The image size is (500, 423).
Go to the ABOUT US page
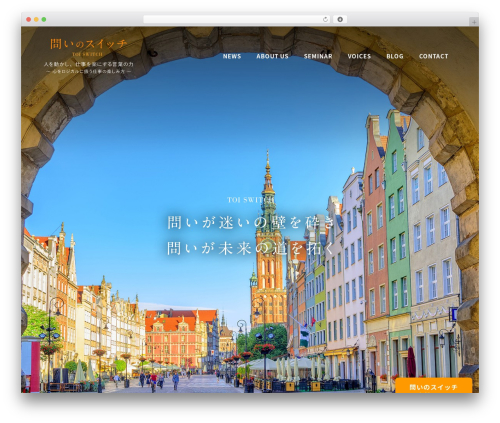(272, 56)
